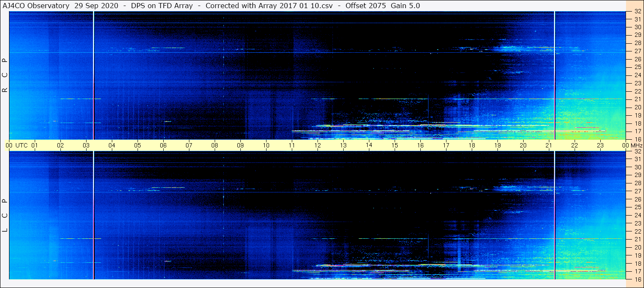
Task: Click the '03' hour label
Action: [x=86, y=145]
